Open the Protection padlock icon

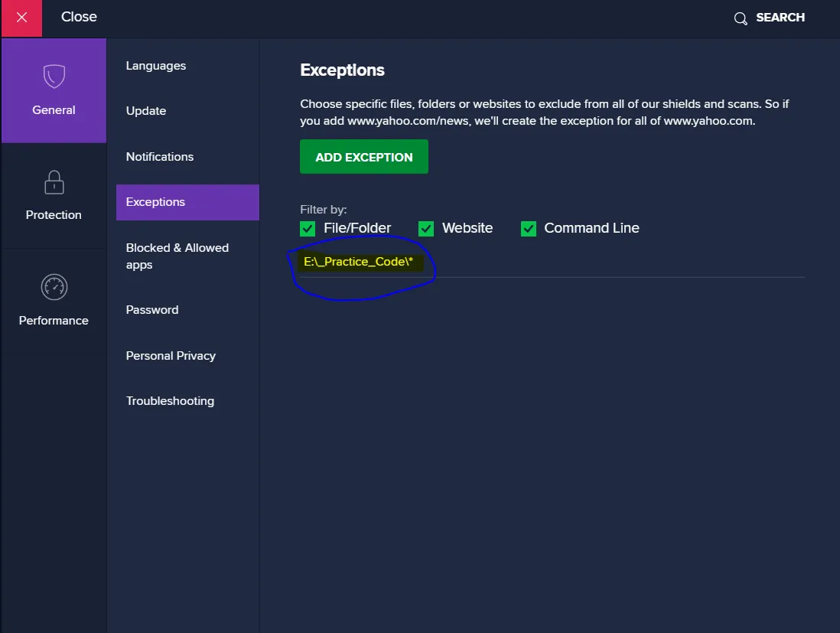click(x=54, y=182)
